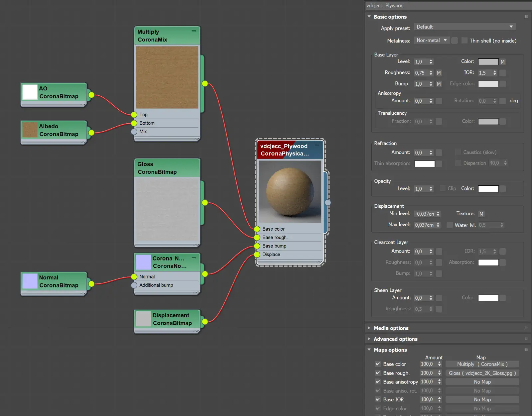Click the empty map slot next to IOR
Viewport: 532px width, 416px height.
(x=503, y=73)
